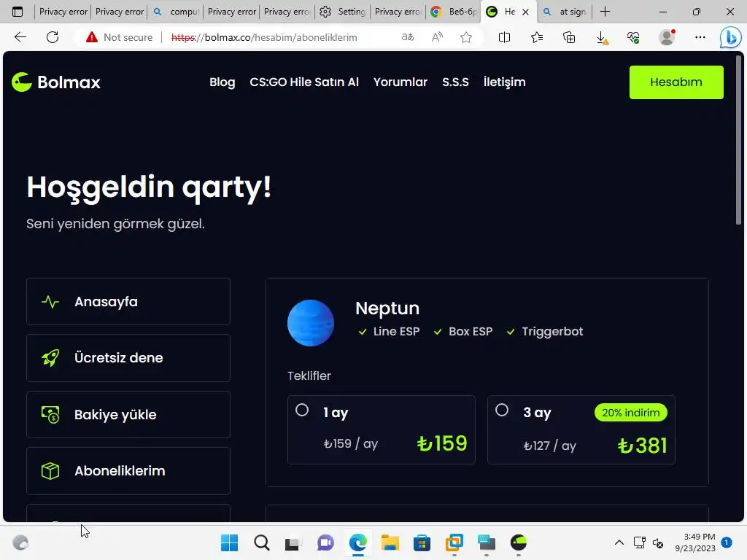Open Ücretsiz dene in the sidebar
This screenshot has width=747, height=560.
(x=128, y=357)
